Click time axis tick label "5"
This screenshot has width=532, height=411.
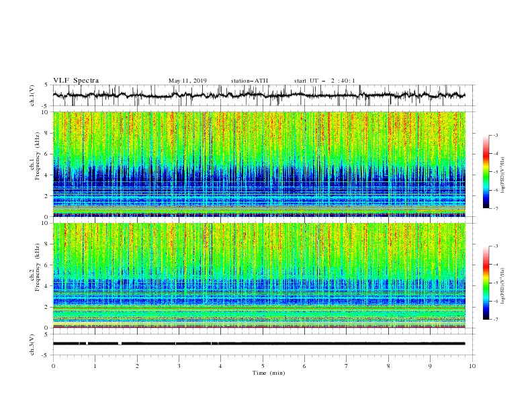click(x=263, y=366)
